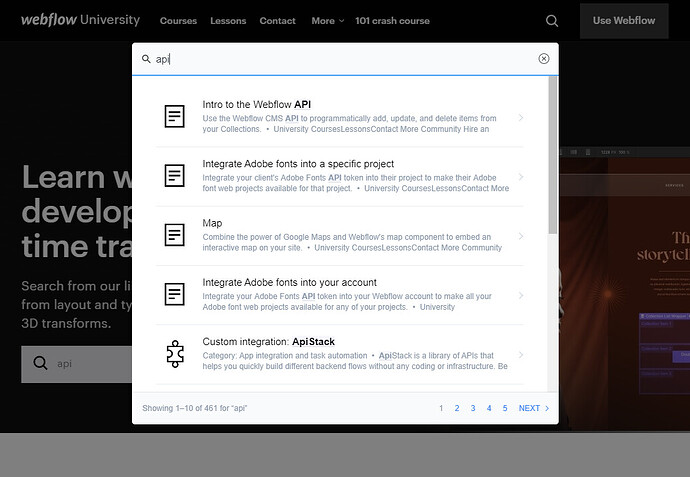Click the results list scrollbar

pyautogui.click(x=553, y=155)
